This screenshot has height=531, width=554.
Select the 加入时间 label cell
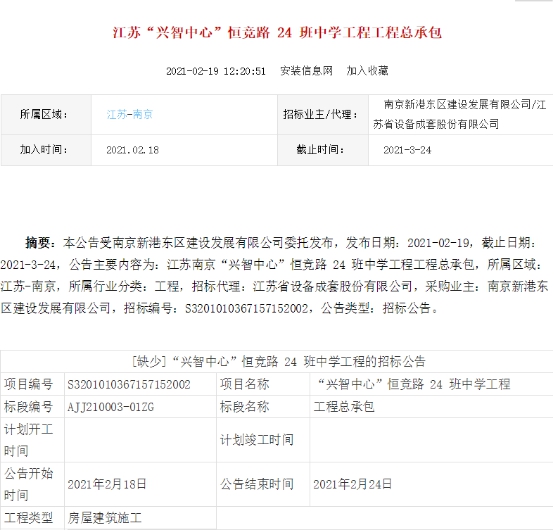click(x=46, y=150)
